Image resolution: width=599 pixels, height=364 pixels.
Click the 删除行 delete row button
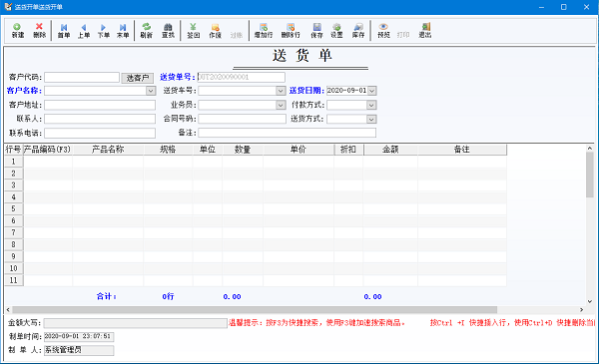click(291, 30)
